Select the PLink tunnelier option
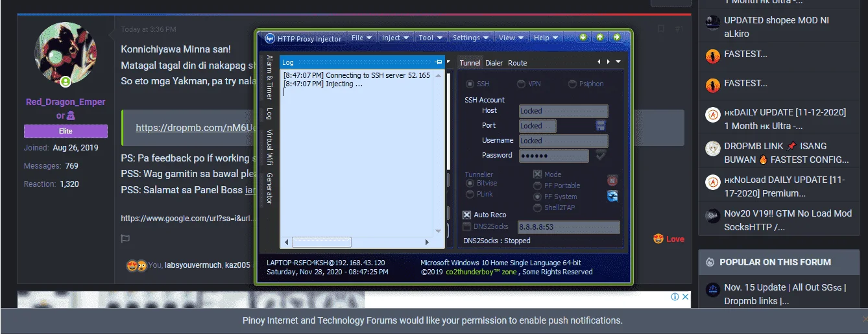The width and height of the screenshot is (868, 334). [470, 194]
